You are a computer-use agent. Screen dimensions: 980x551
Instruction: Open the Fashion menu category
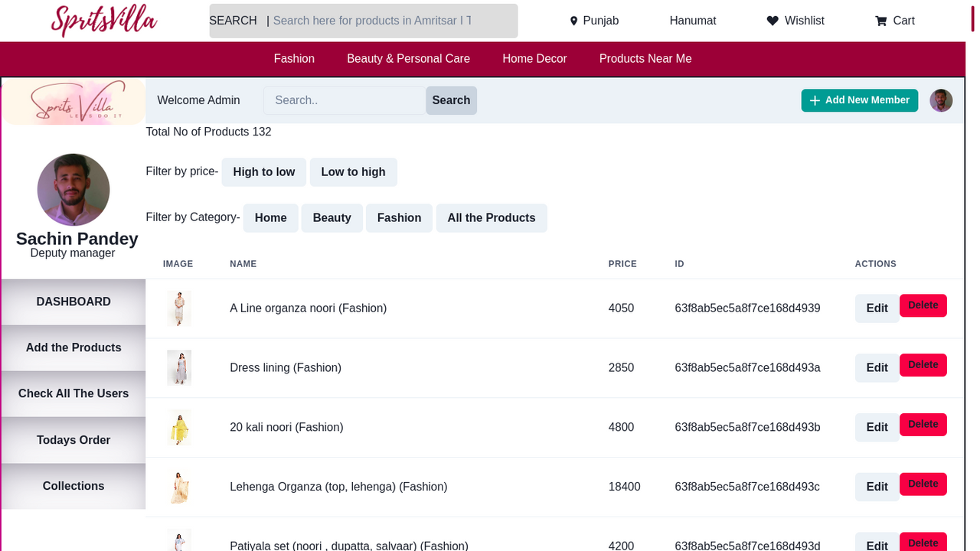pos(294,59)
